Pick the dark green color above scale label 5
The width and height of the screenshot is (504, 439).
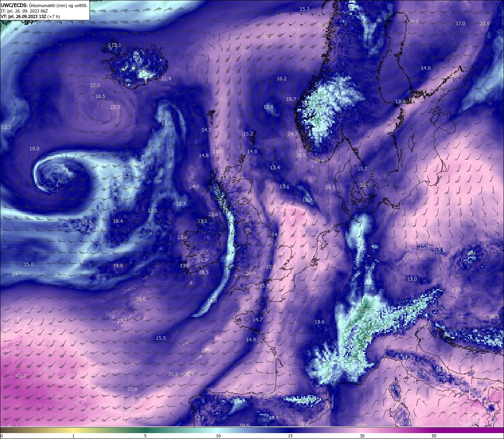(x=145, y=430)
